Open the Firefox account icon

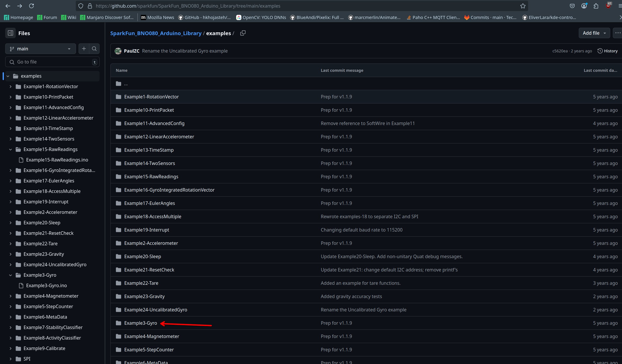pos(584,6)
